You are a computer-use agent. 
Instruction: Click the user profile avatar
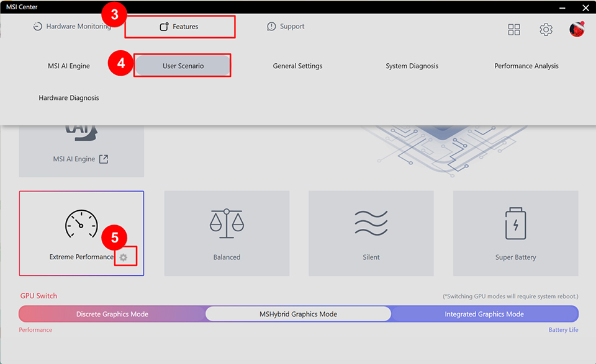[x=577, y=29]
